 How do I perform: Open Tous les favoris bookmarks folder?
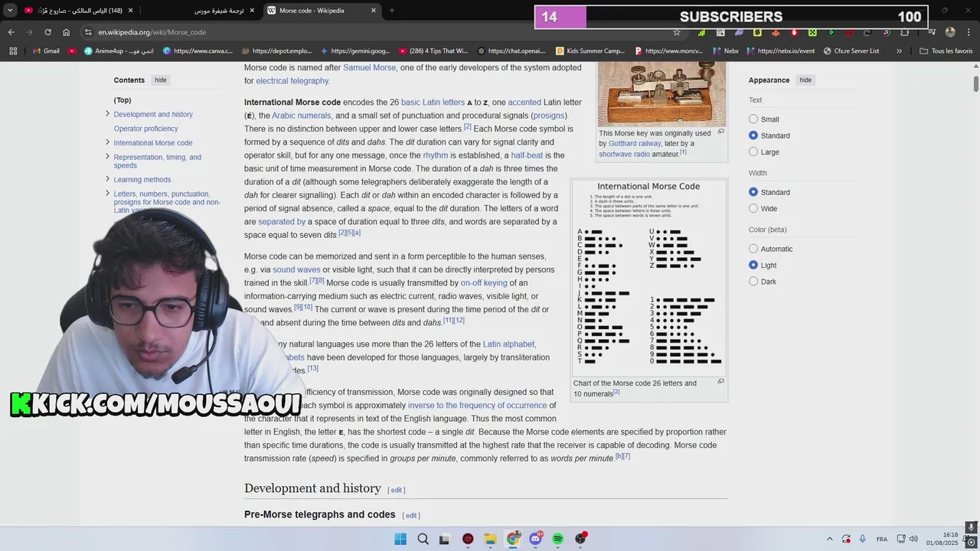(x=946, y=51)
